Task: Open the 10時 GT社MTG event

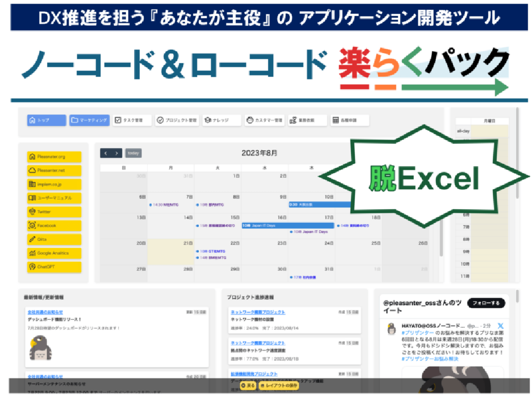Action: (211, 251)
